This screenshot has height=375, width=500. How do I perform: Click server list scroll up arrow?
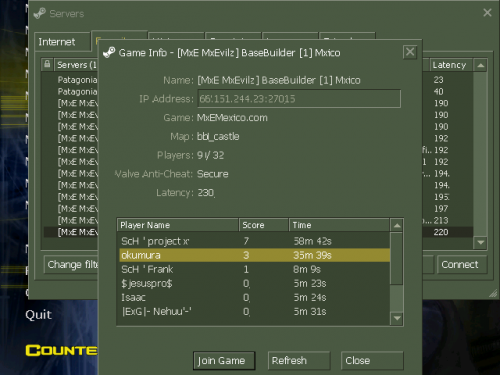[480, 65]
